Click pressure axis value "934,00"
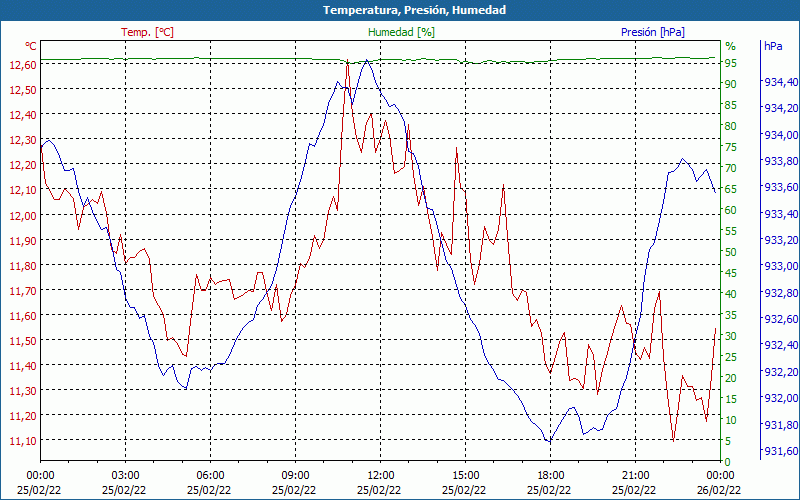 click(781, 134)
